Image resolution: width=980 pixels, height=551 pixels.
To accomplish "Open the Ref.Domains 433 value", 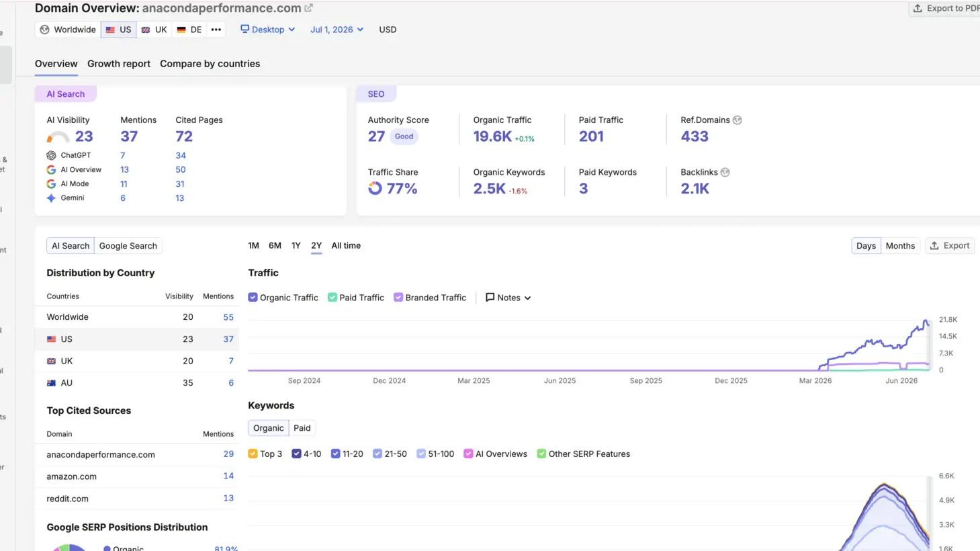I will pyautogui.click(x=695, y=136).
